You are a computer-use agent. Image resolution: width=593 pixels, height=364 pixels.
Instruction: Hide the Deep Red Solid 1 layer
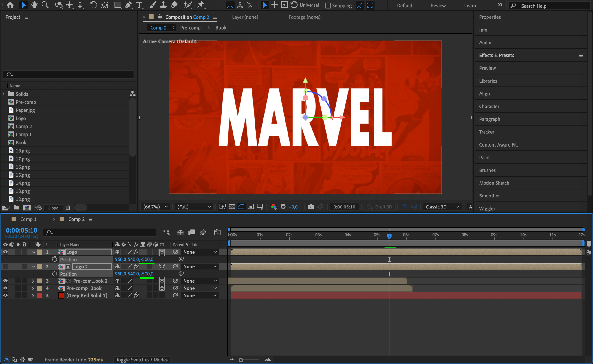(5, 295)
